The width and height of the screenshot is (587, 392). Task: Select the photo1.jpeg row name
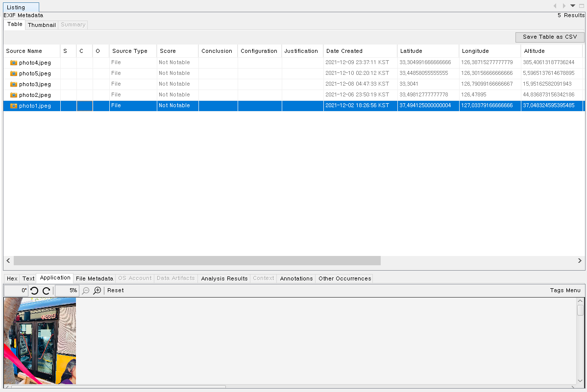coord(35,106)
